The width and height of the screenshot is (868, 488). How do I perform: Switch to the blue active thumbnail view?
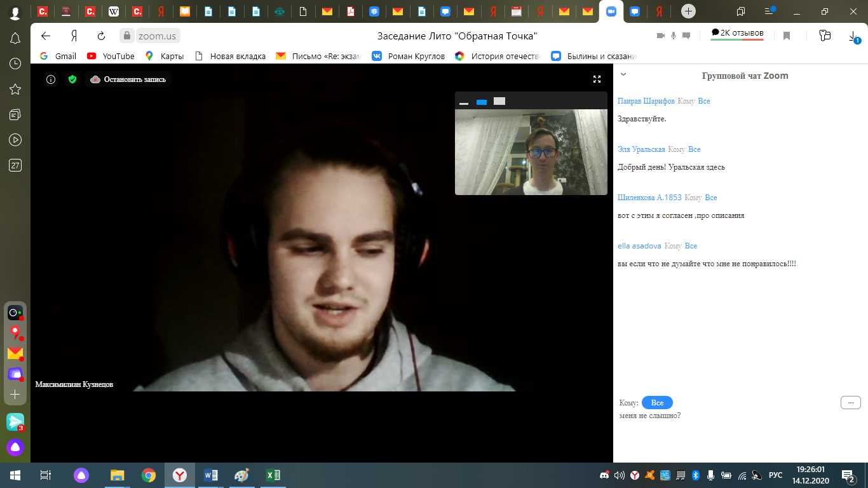pyautogui.click(x=482, y=102)
